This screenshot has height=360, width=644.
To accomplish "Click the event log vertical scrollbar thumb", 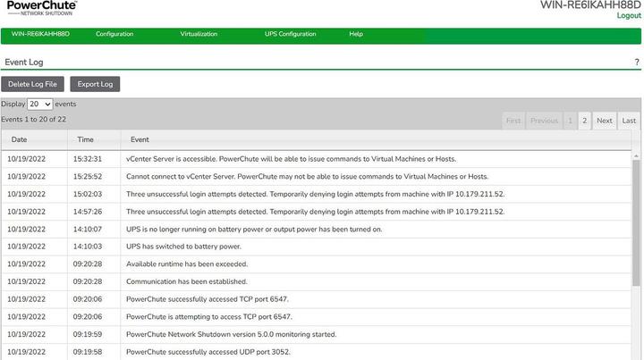I will click(x=636, y=223).
